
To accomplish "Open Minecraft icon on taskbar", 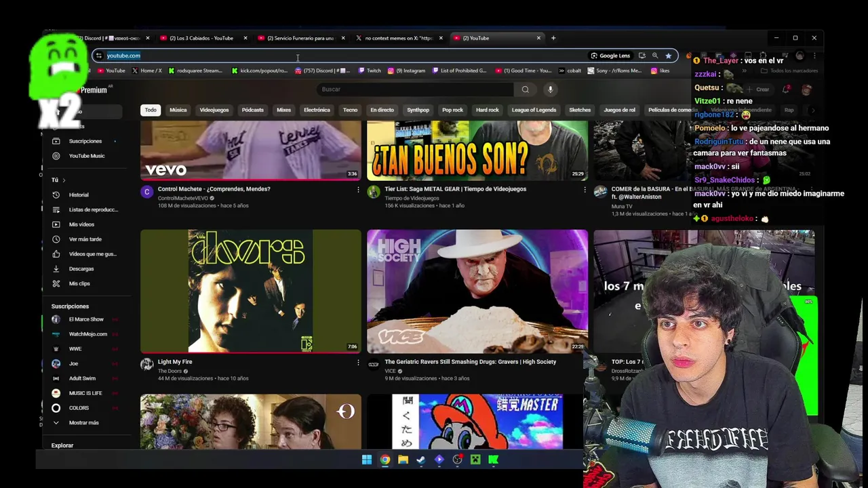I will (475, 460).
